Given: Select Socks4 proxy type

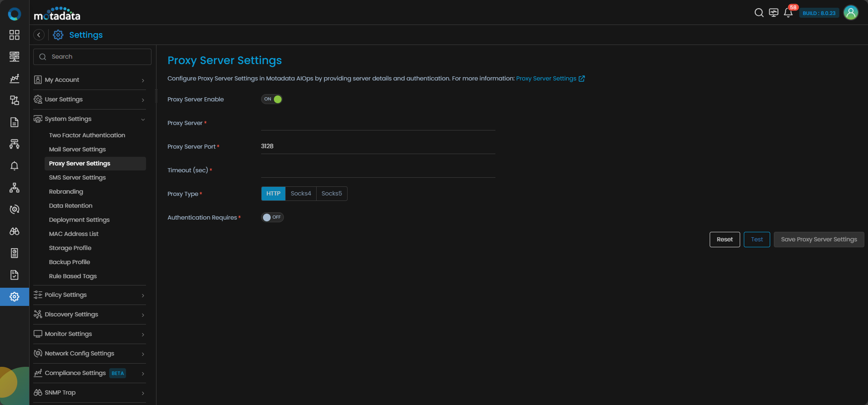Looking at the screenshot, I should [x=301, y=194].
